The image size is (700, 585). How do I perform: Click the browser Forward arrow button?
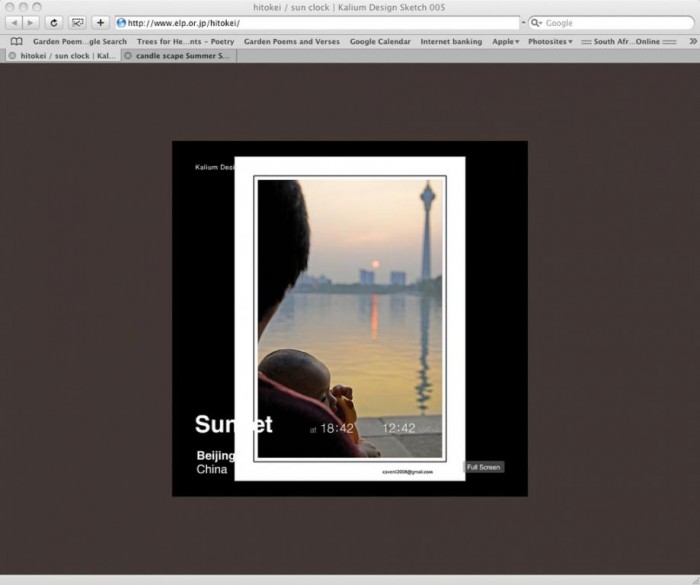(x=31, y=22)
